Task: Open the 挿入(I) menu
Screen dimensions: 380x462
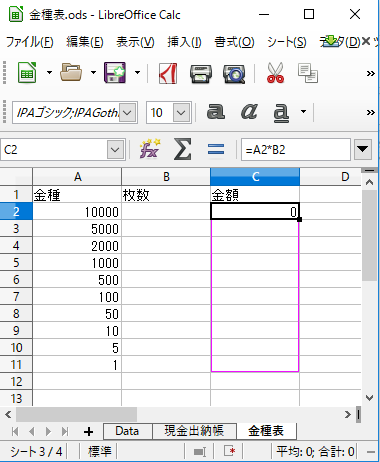Action: click(184, 42)
